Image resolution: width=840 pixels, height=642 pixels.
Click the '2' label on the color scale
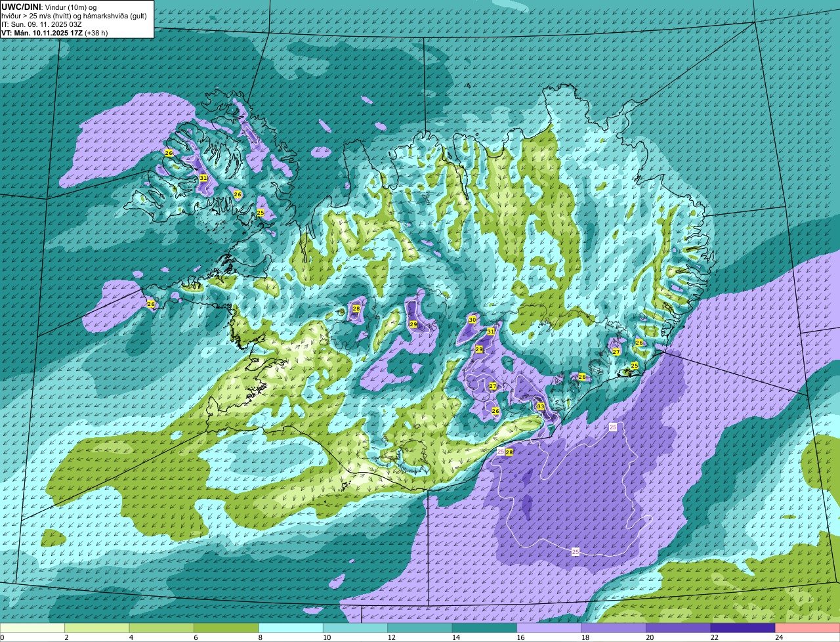pyautogui.click(x=66, y=637)
